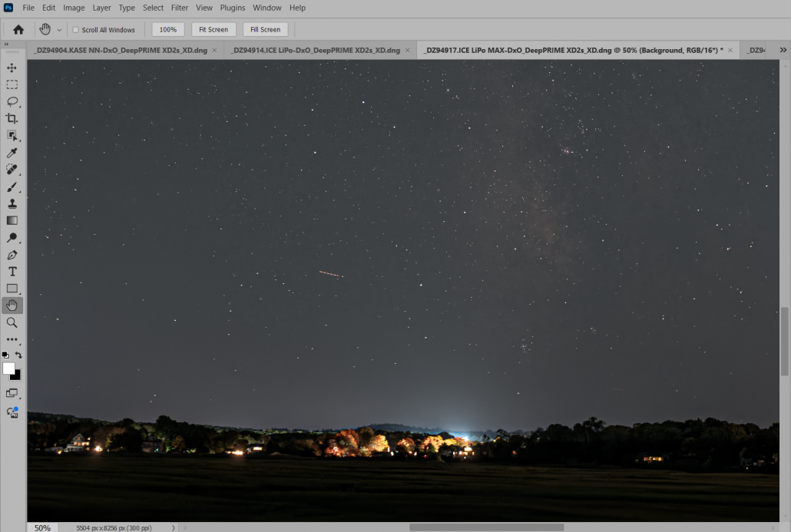Image resolution: width=791 pixels, height=532 pixels.
Task: Pick the Lasso tool
Action: [12, 101]
